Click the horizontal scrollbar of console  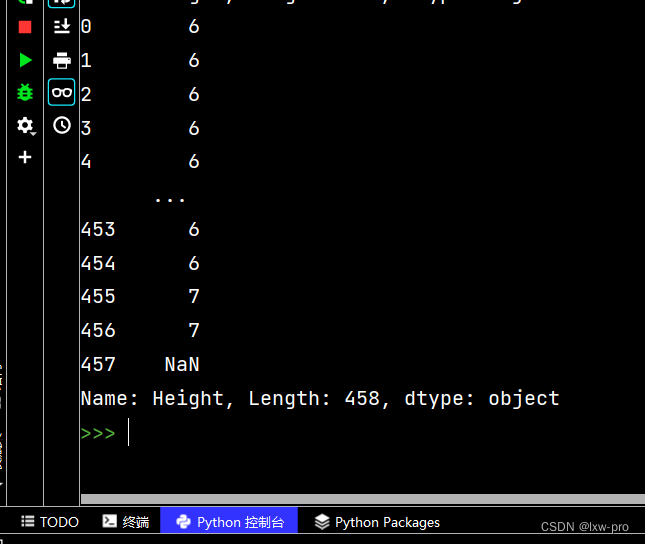[x=363, y=499]
